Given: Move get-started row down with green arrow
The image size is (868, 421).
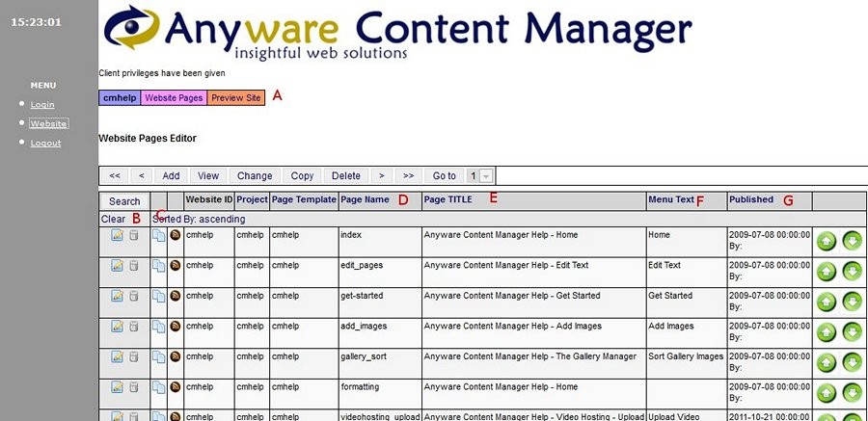Looking at the screenshot, I should 853,303.
